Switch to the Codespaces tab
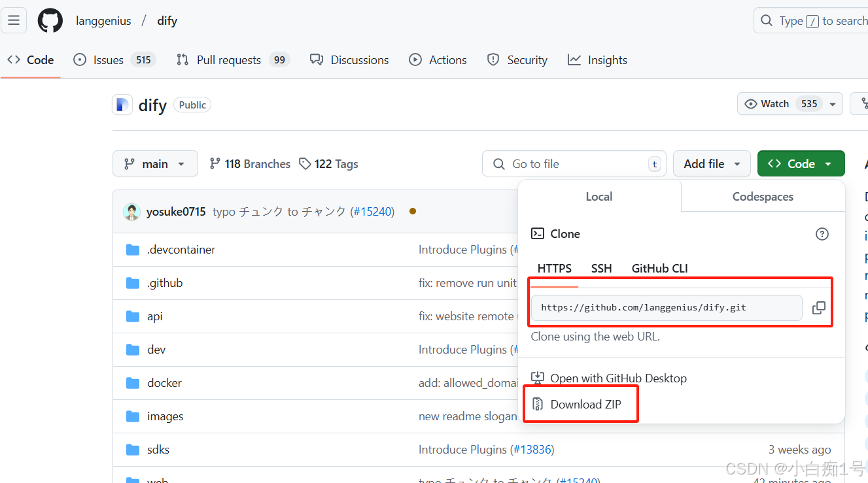868x483 pixels. pyautogui.click(x=763, y=197)
